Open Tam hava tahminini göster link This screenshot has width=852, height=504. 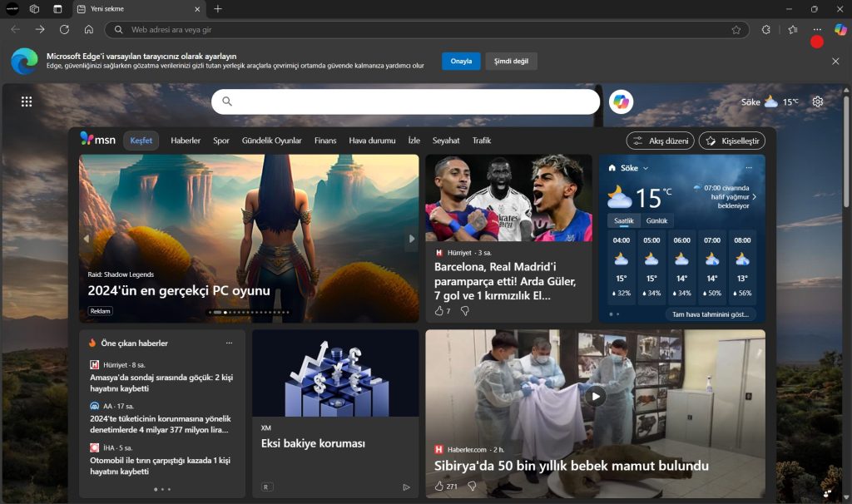coord(711,314)
